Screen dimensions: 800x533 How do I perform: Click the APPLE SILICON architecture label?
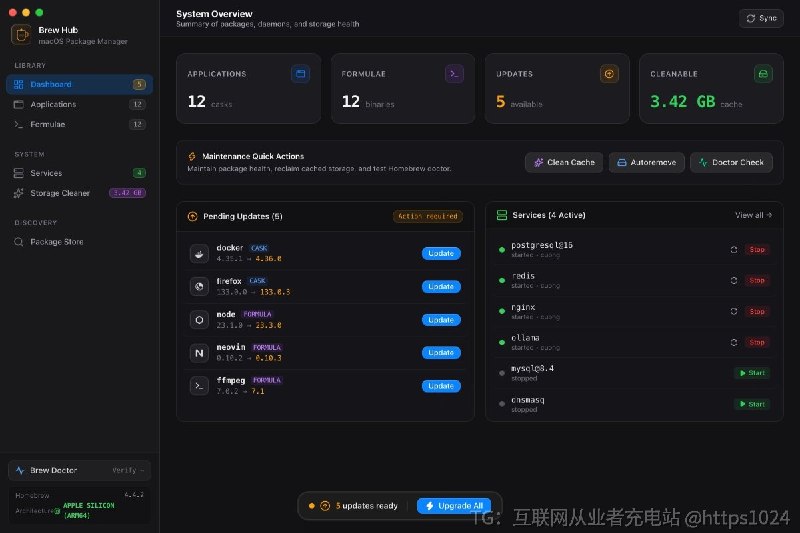[88, 510]
